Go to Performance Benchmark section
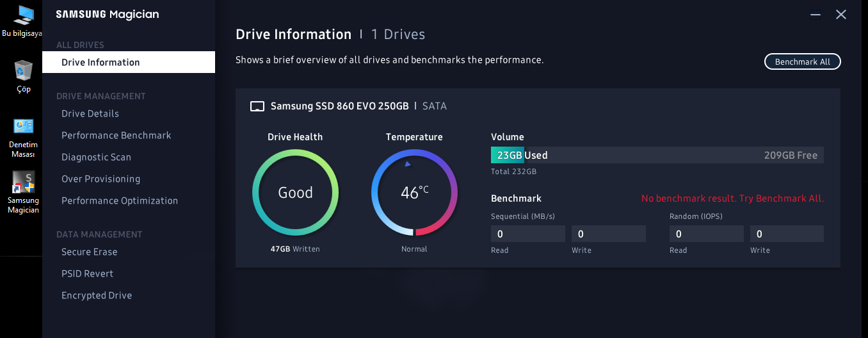This screenshot has width=868, height=338. [x=117, y=135]
